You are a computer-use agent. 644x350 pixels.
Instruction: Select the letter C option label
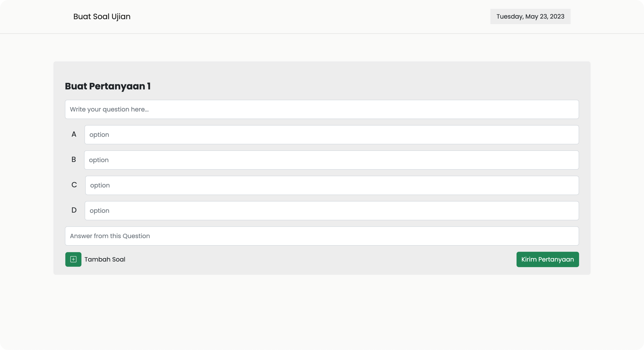pyautogui.click(x=74, y=185)
